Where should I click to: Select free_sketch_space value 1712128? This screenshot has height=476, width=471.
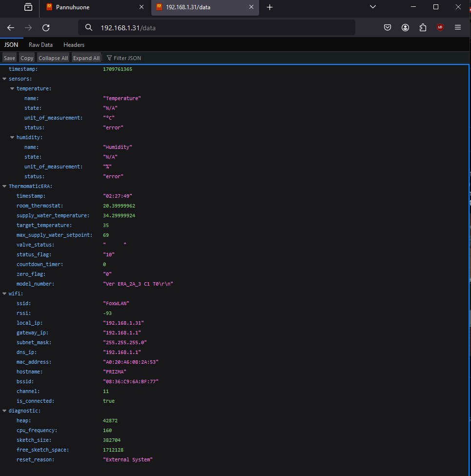click(x=113, y=450)
